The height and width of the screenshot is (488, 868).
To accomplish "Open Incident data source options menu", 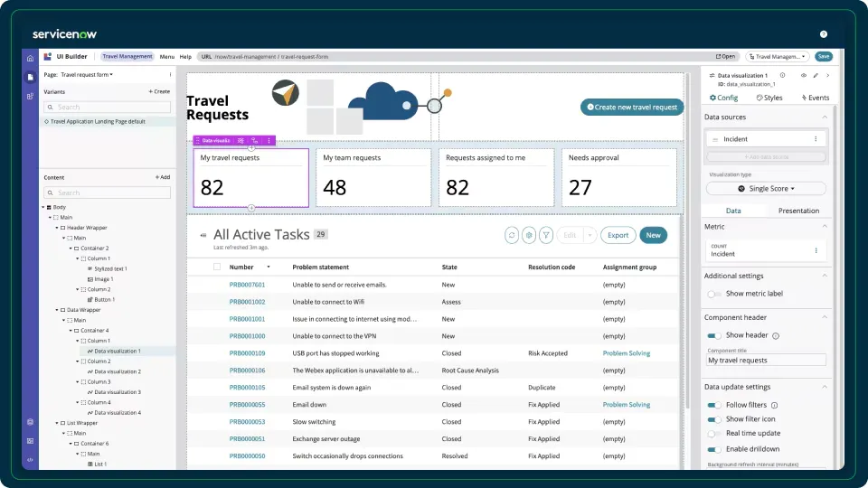I will pyautogui.click(x=816, y=139).
